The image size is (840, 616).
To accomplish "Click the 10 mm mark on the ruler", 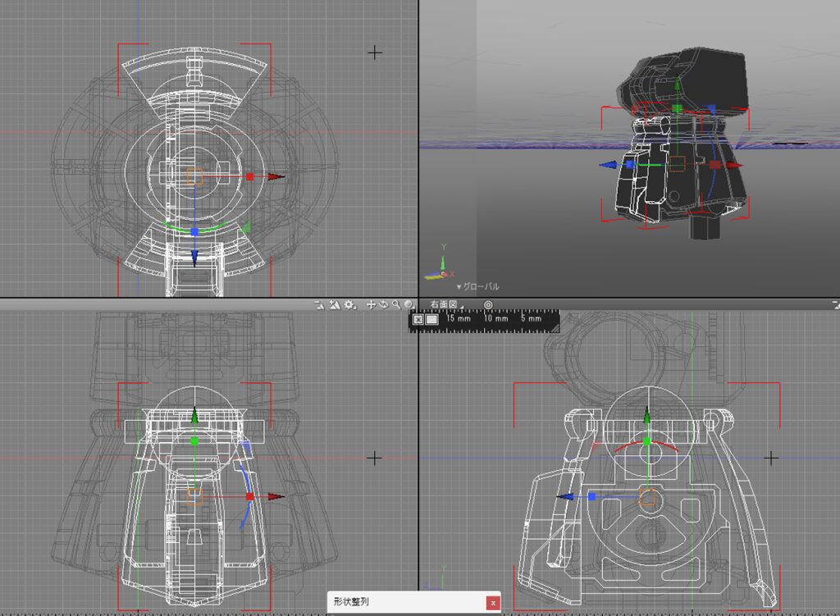I will 496,318.
